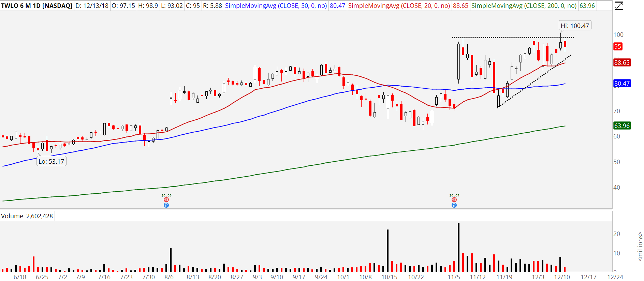Click the date value D: 12/13/18

tap(92, 6)
